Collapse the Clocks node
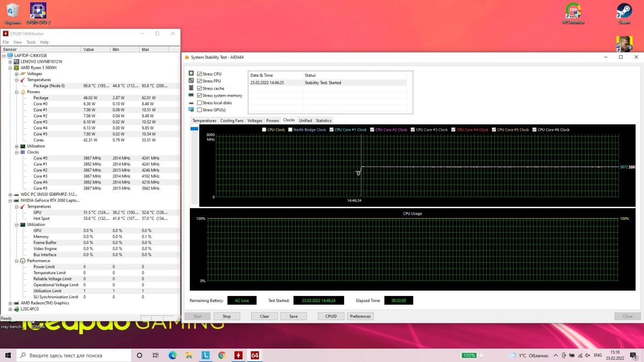Screen dimensions: 644x362 tap(16, 152)
